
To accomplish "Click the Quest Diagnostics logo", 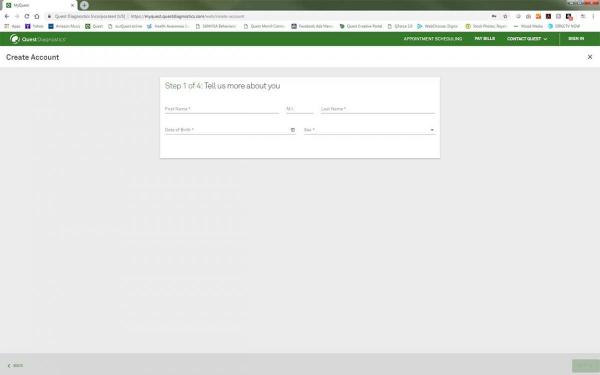I will [x=38, y=39].
